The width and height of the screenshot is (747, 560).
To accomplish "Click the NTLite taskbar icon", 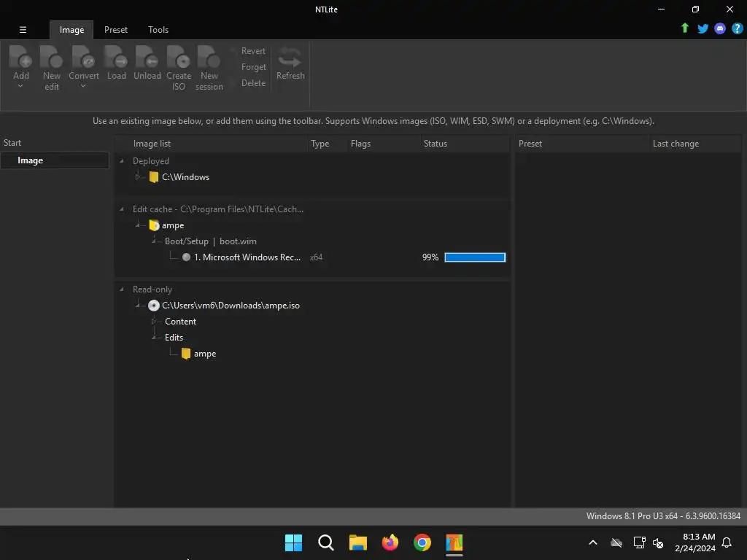I will click(454, 542).
